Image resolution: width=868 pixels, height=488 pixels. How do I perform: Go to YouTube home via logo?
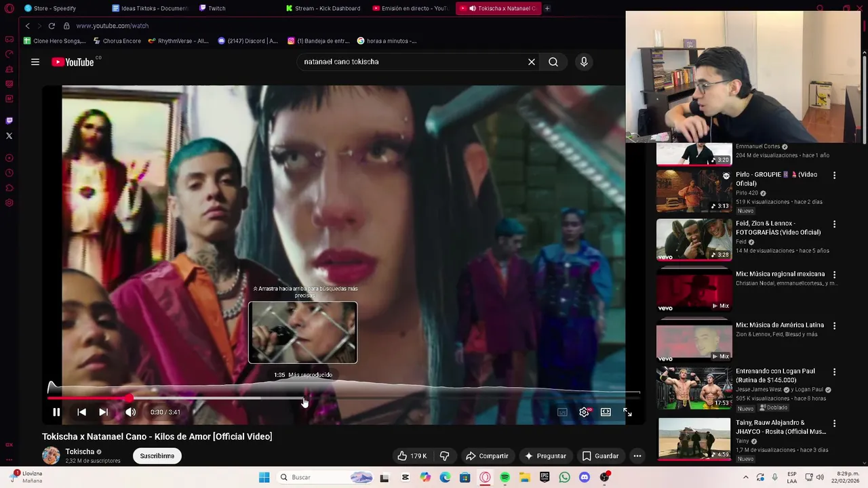tap(73, 62)
